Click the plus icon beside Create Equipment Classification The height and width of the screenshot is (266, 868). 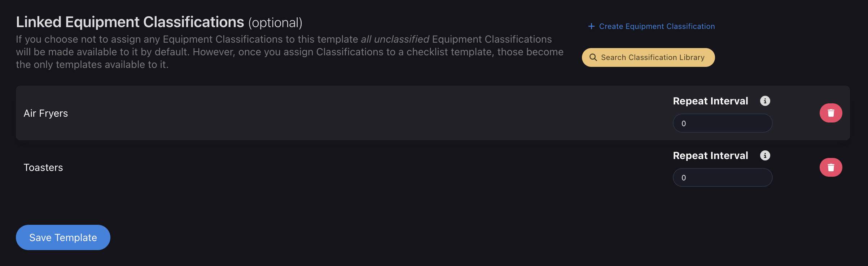point(591,26)
